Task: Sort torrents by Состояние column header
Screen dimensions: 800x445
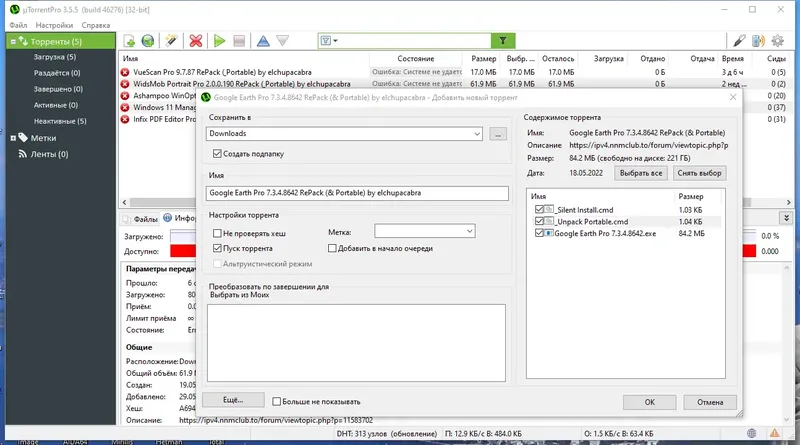Action: tap(416, 59)
